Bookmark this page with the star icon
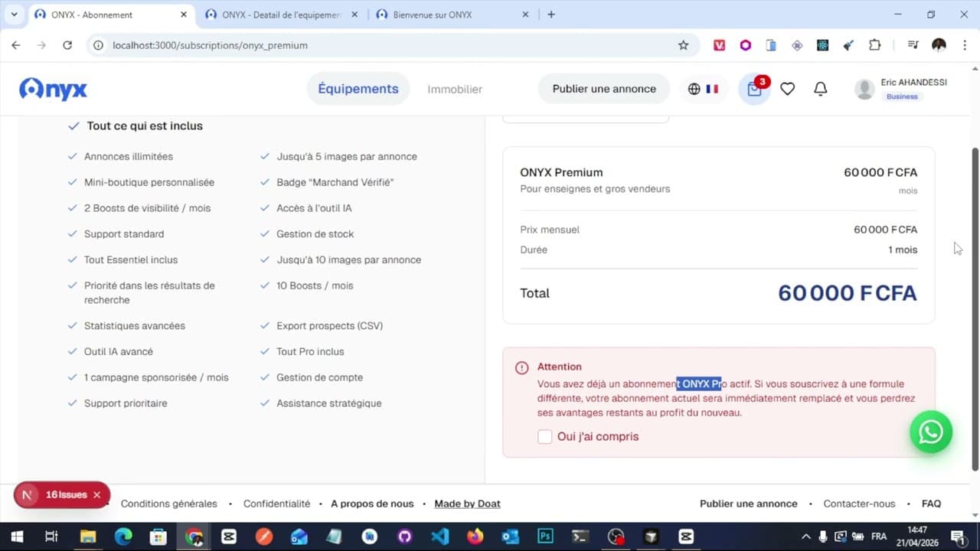This screenshot has width=980, height=551. 683,45
